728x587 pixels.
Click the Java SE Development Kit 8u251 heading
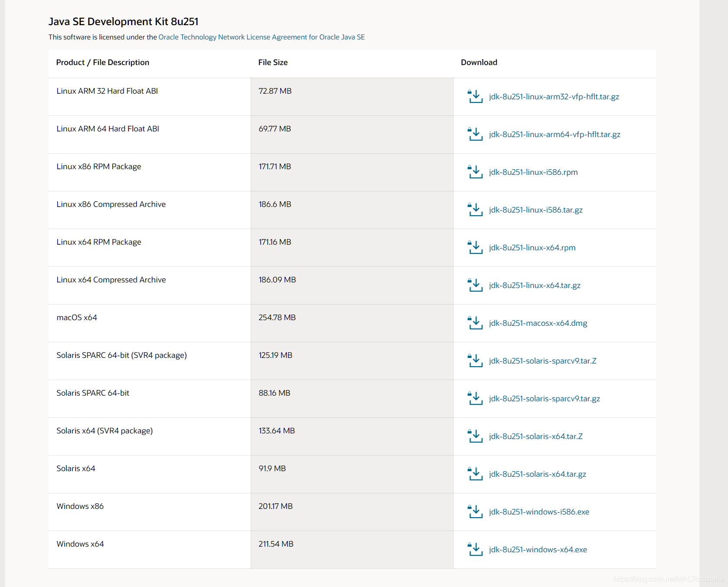(x=124, y=22)
